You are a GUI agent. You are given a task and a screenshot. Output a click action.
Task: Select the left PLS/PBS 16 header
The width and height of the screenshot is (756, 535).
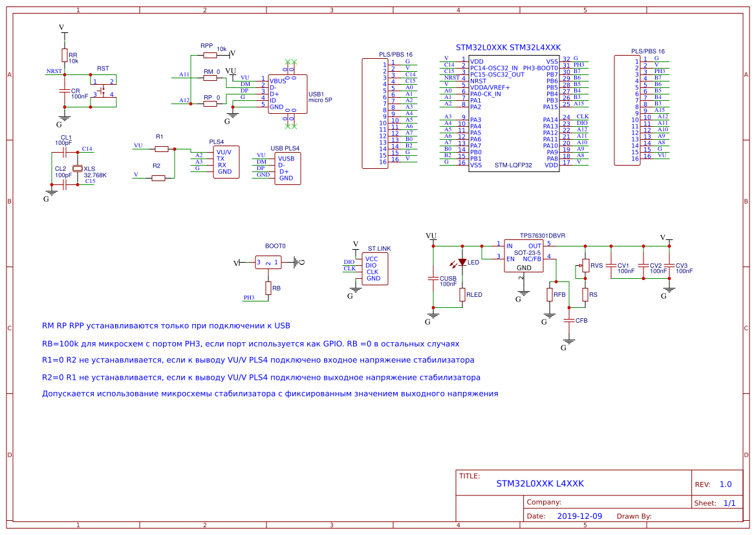coord(374,113)
